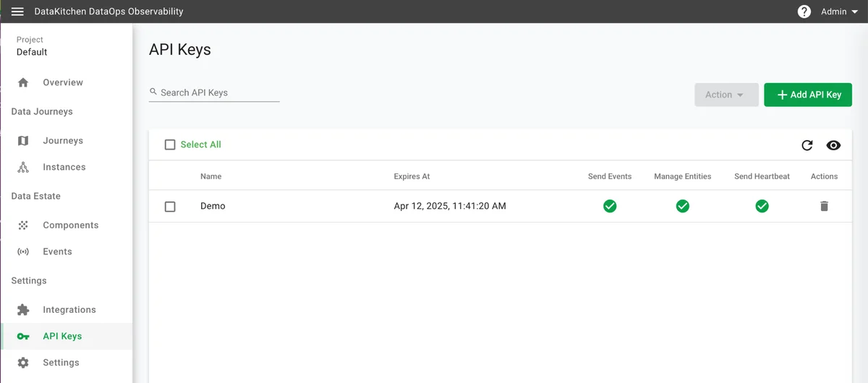Click the Send Events column header

click(610, 176)
